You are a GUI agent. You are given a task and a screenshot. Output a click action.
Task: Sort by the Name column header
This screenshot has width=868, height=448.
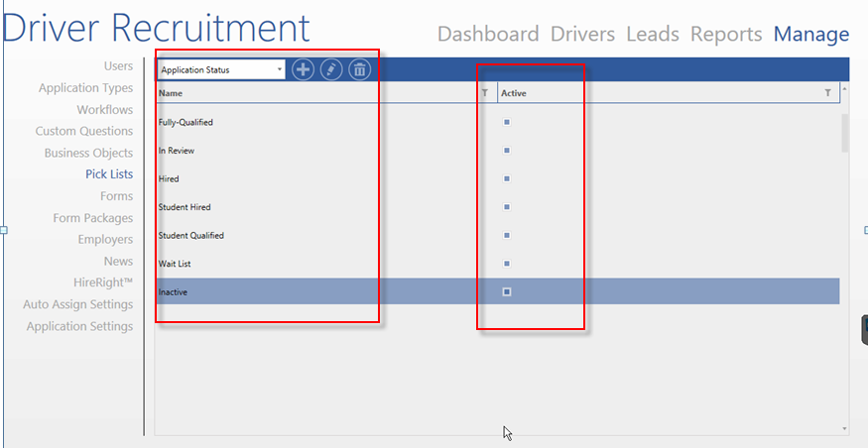[x=171, y=93]
